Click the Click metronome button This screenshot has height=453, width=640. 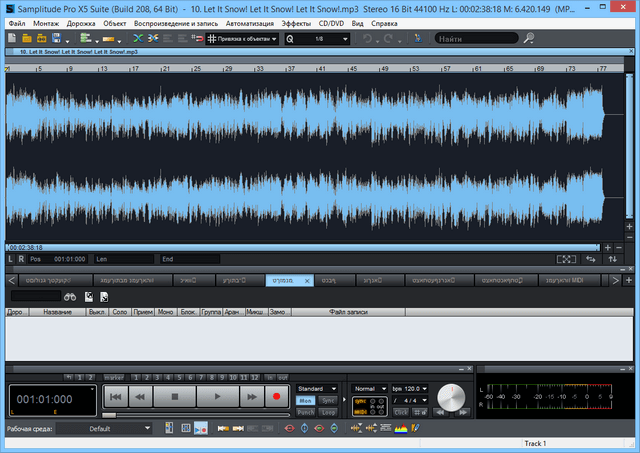[401, 411]
